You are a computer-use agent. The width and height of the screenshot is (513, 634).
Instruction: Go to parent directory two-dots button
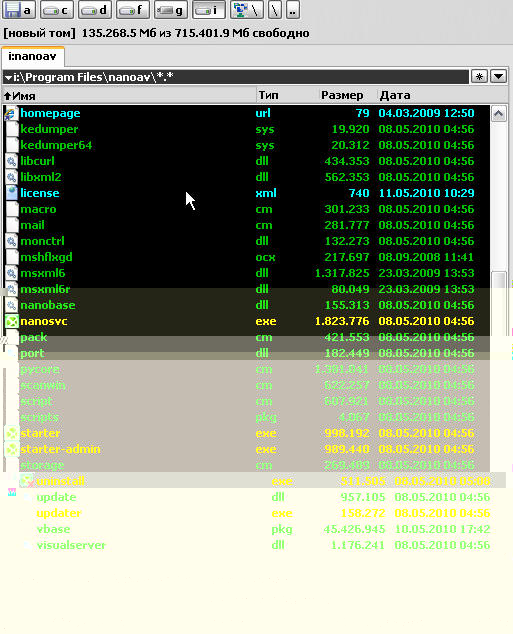click(x=293, y=10)
